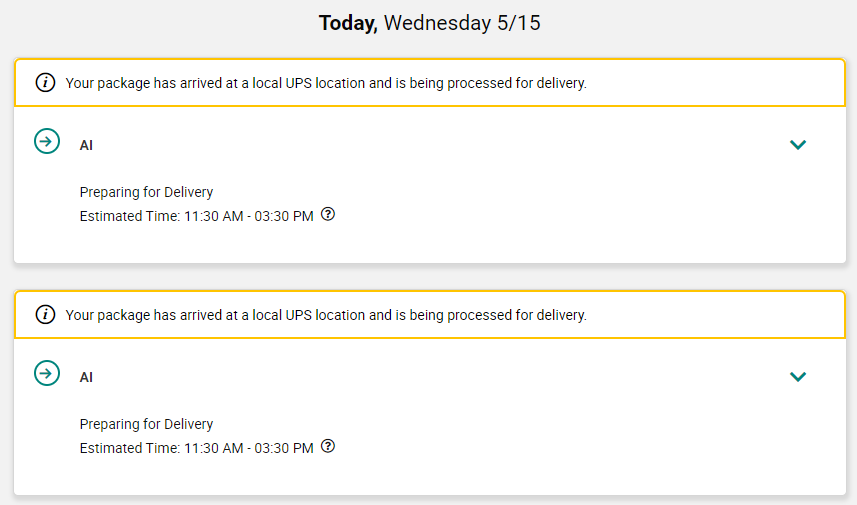Click the green arrow circle in the second shipment card
This screenshot has height=505, width=857.
(x=47, y=373)
